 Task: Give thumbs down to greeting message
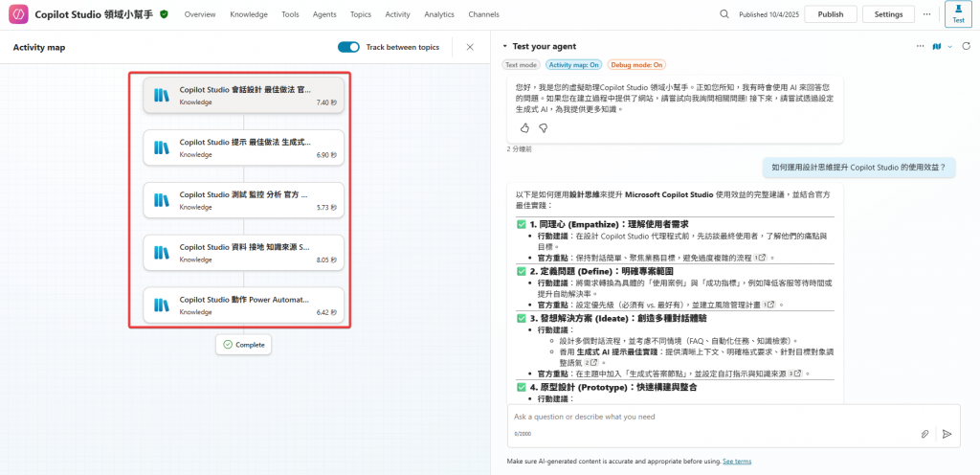(x=544, y=127)
